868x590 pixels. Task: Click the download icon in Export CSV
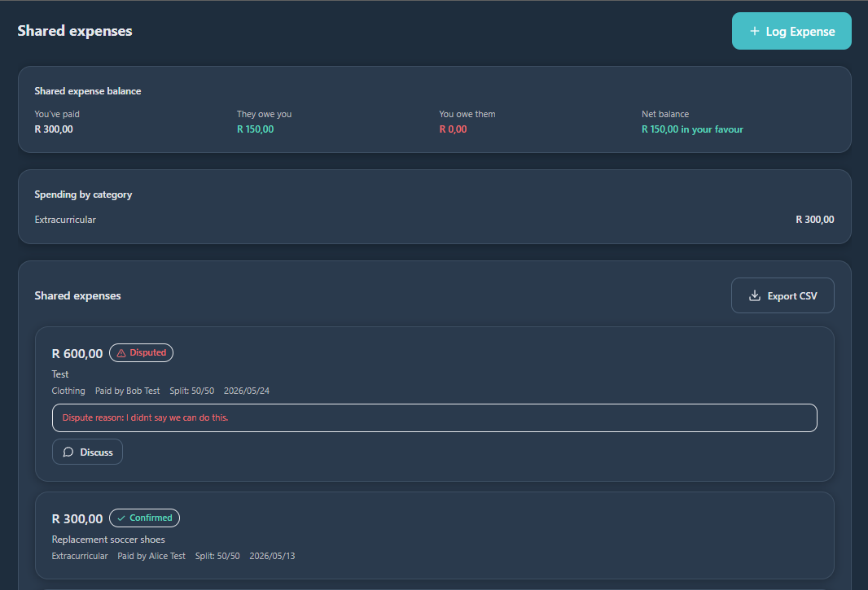(x=755, y=295)
